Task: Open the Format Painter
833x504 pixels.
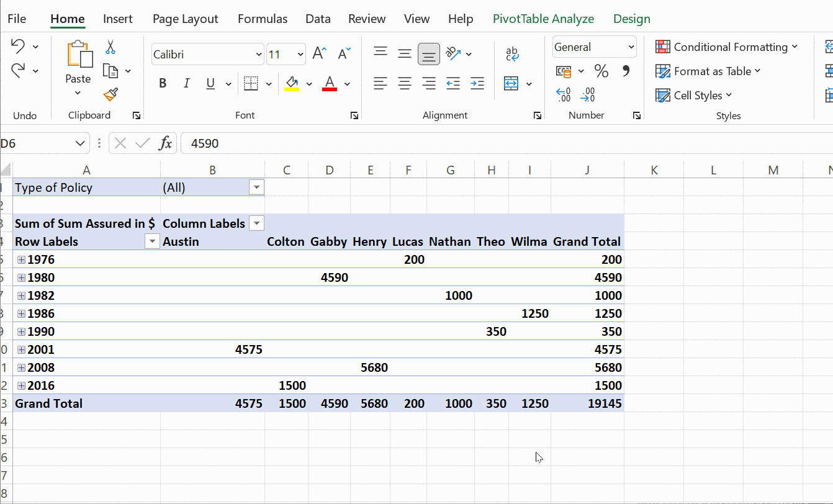Action: coord(110,95)
